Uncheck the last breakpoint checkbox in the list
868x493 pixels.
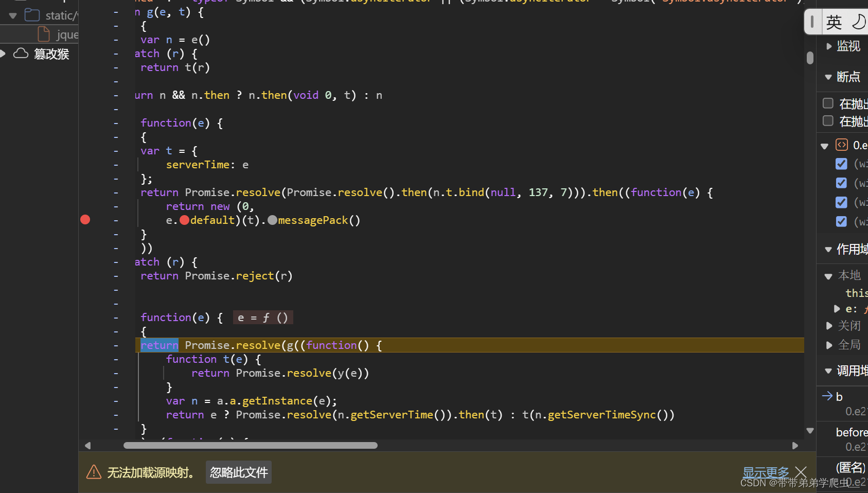coord(842,221)
